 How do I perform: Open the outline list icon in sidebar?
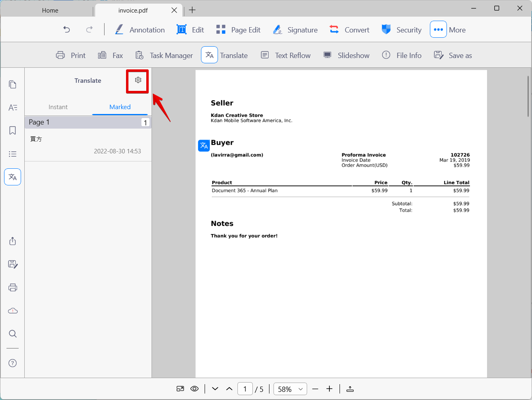click(x=13, y=154)
